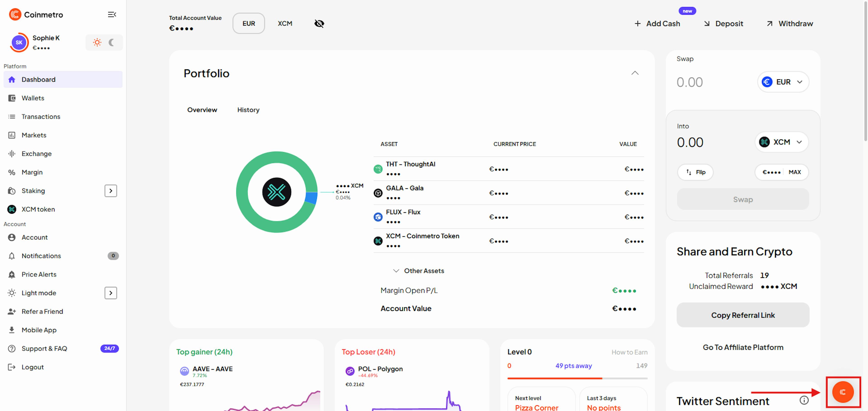Open the EUR swap currency dropdown
The height and width of the screenshot is (411, 868).
(783, 82)
